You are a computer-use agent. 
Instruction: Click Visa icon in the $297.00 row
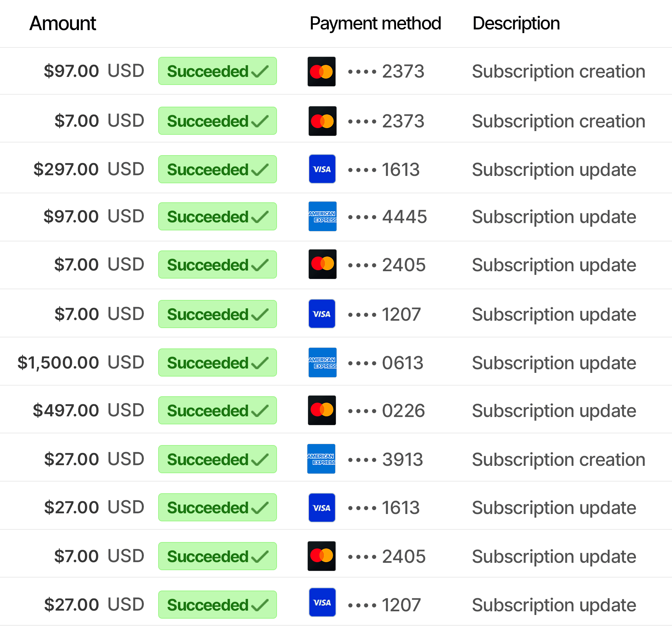(x=322, y=169)
